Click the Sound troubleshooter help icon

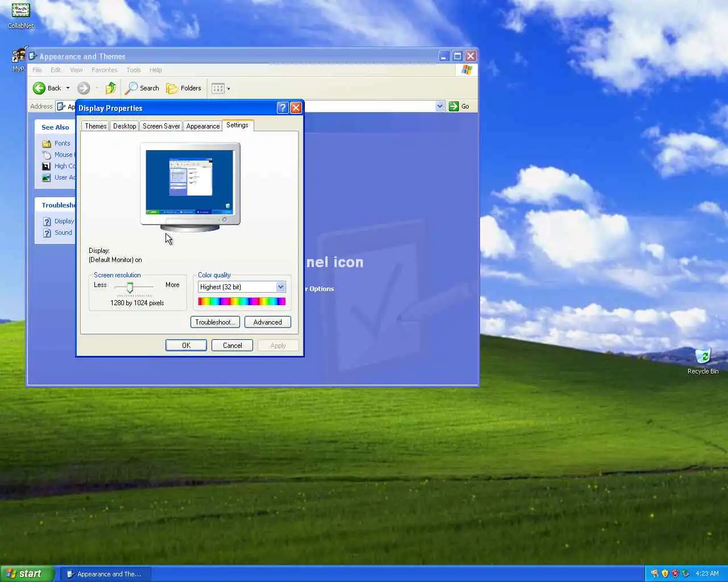point(47,233)
